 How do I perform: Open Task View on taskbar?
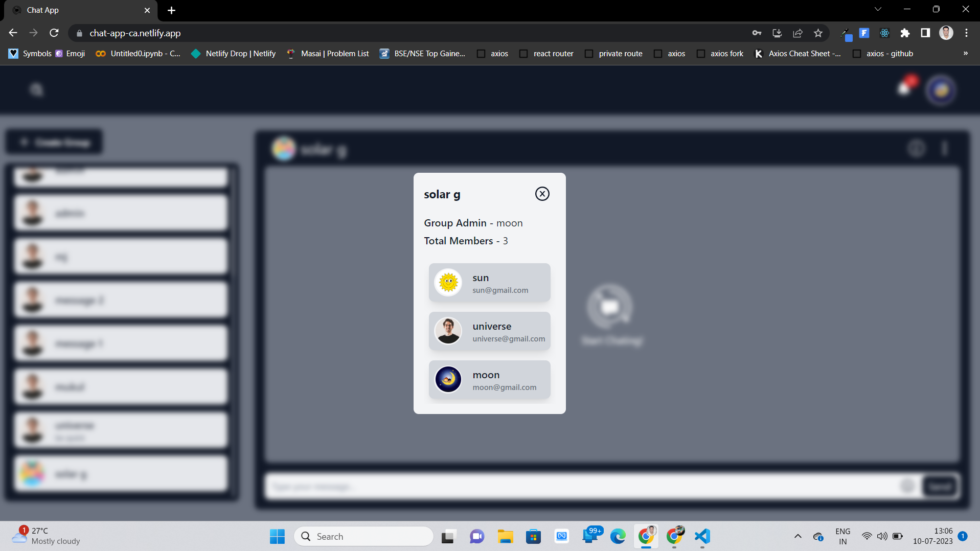point(448,536)
